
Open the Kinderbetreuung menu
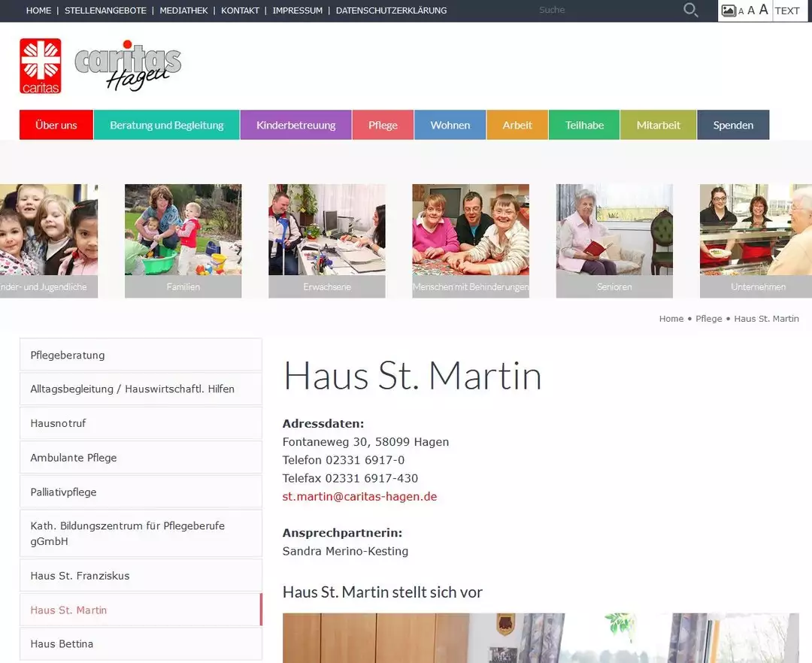[295, 125]
